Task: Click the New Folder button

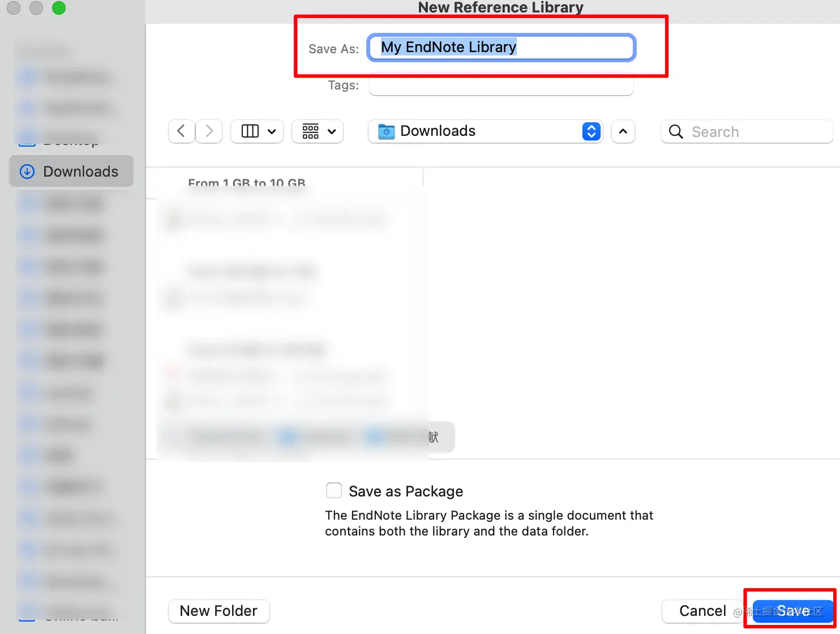Action: tap(218, 611)
